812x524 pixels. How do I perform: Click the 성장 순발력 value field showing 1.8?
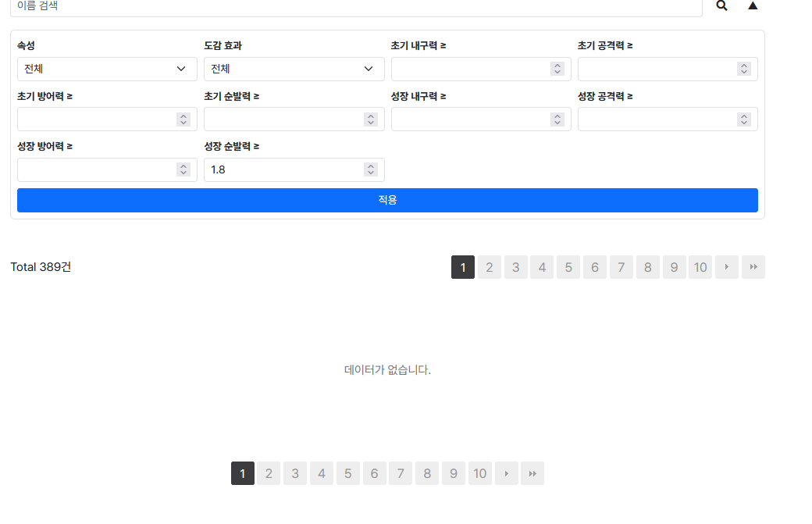273,169
